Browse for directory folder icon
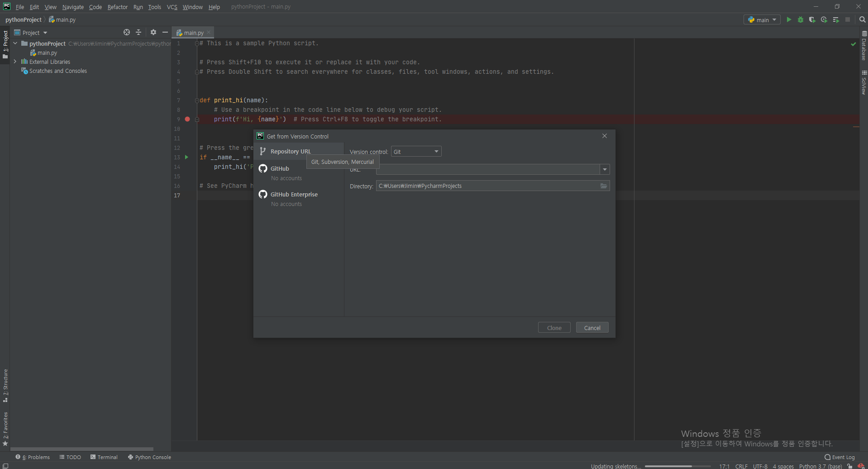Viewport: 868px width, 469px height. pyautogui.click(x=604, y=186)
